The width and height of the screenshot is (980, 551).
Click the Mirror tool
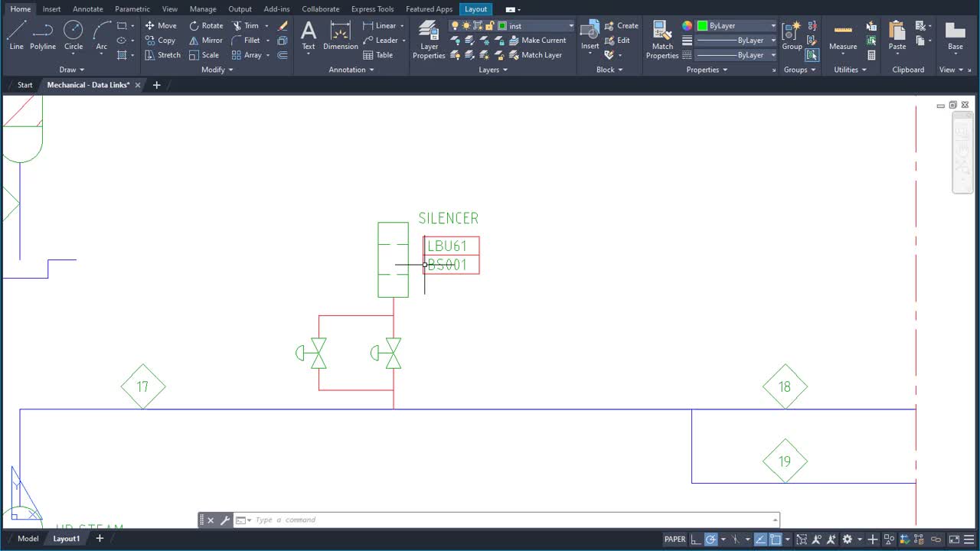[206, 40]
